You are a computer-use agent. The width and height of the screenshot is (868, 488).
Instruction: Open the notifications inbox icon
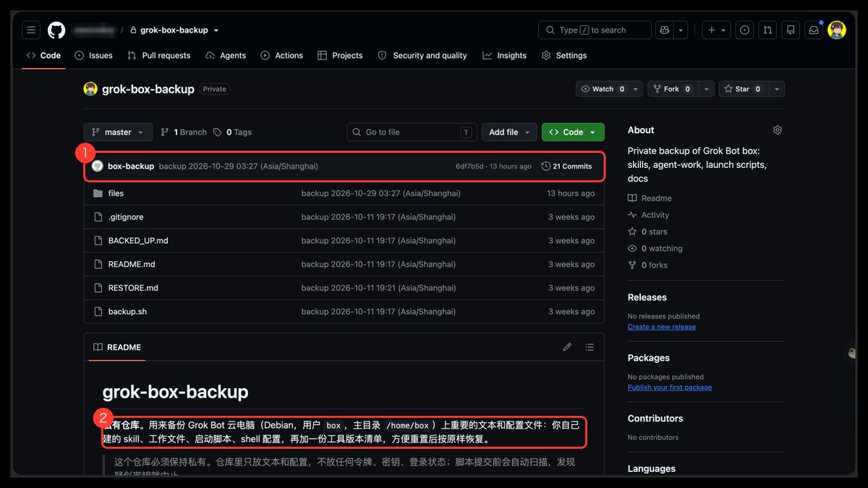814,30
